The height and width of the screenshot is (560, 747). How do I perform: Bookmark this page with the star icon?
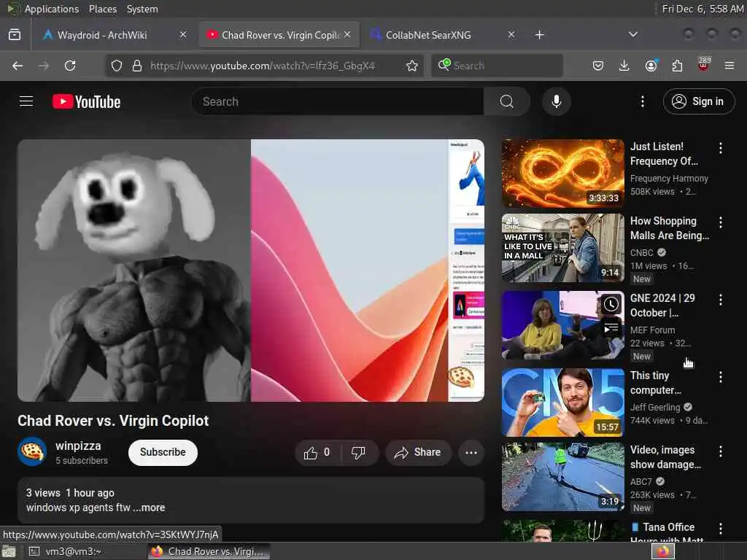point(412,66)
